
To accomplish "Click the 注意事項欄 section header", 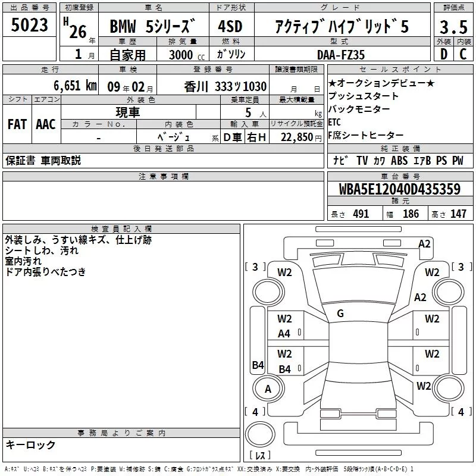I will [164, 176].
